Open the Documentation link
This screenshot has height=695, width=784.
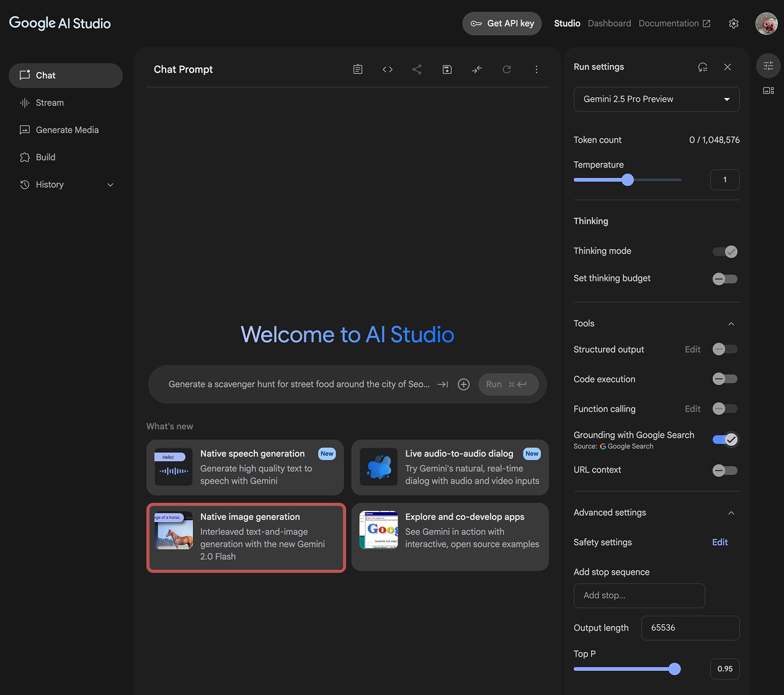pos(674,24)
